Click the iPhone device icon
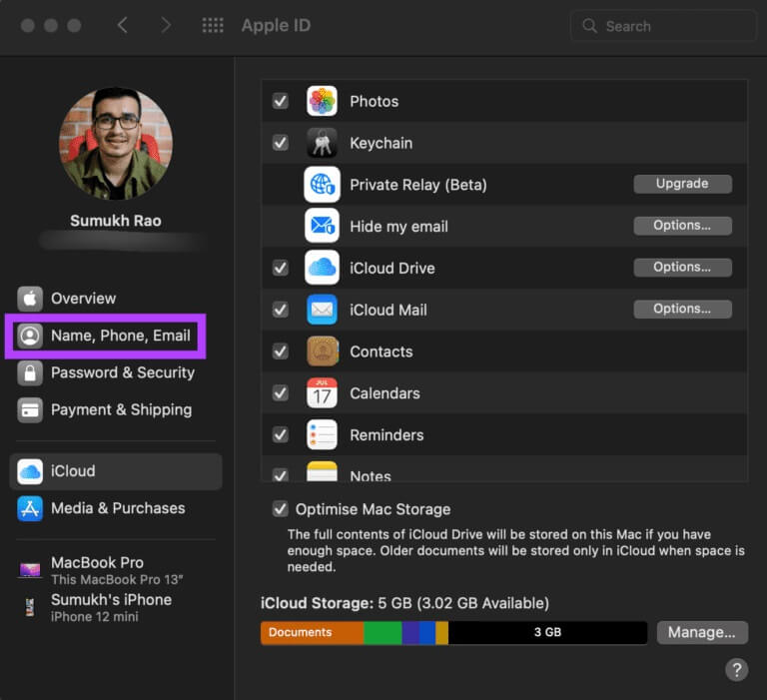The height and width of the screenshot is (700, 767). point(30,607)
